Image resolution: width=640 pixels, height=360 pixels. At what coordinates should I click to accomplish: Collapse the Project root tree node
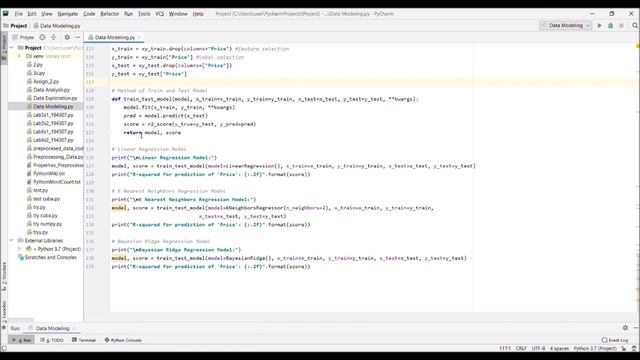click(x=12, y=48)
